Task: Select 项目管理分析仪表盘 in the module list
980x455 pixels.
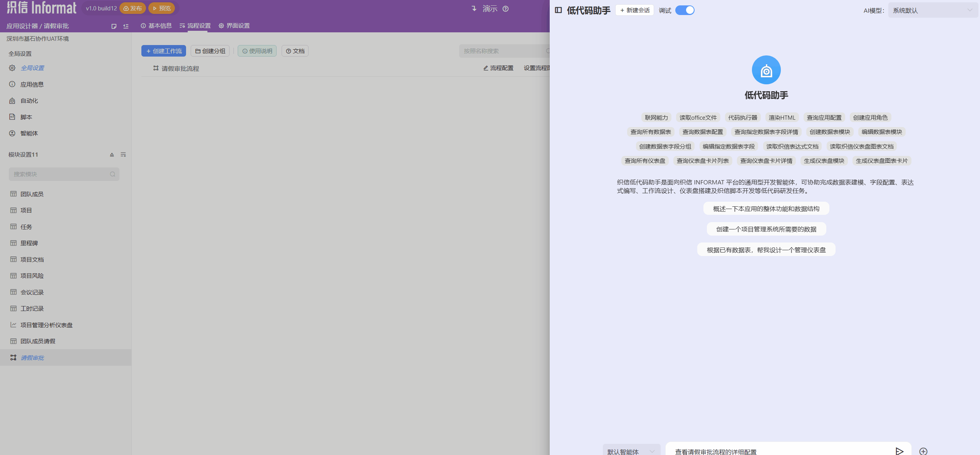Action: tap(46, 325)
